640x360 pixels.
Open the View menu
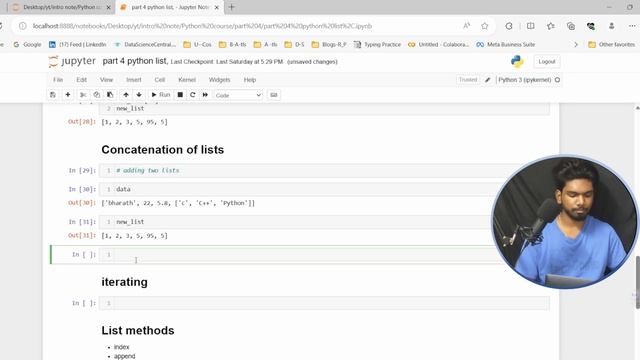click(x=106, y=80)
